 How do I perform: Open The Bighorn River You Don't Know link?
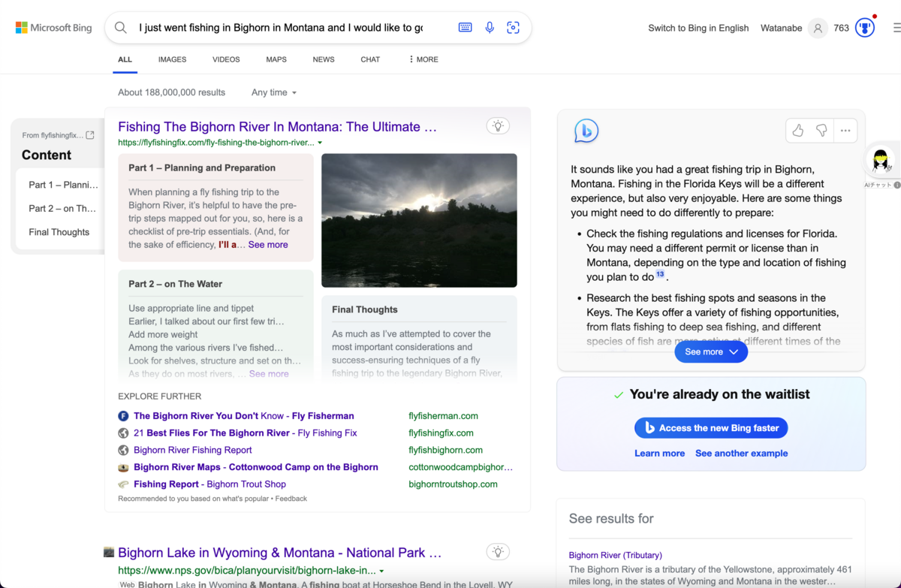pos(244,416)
